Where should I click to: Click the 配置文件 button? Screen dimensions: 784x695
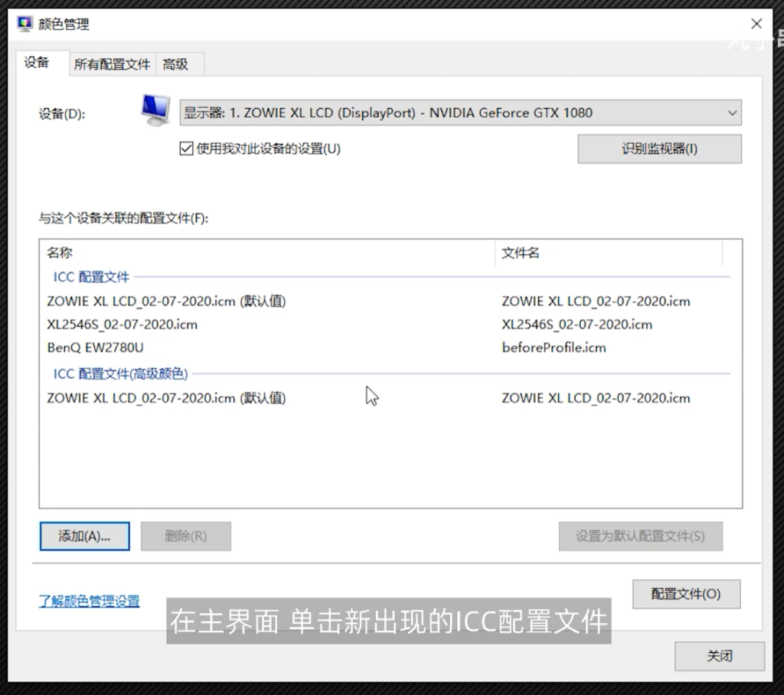[686, 594]
